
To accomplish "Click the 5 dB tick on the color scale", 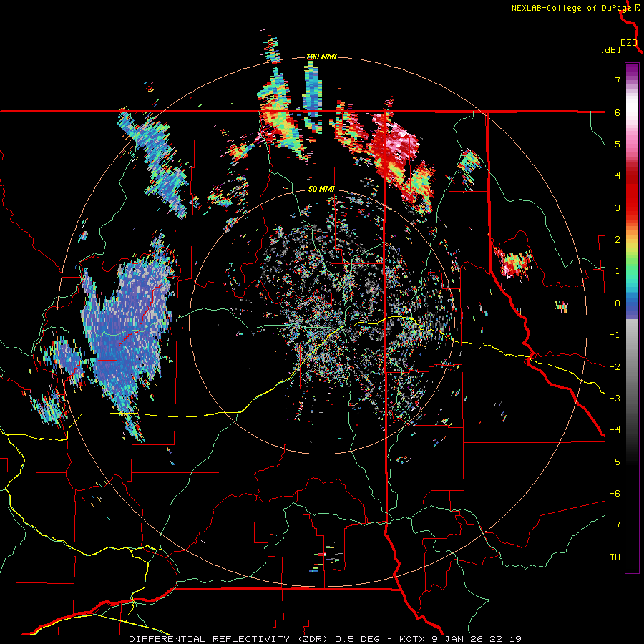I will click(x=618, y=144).
